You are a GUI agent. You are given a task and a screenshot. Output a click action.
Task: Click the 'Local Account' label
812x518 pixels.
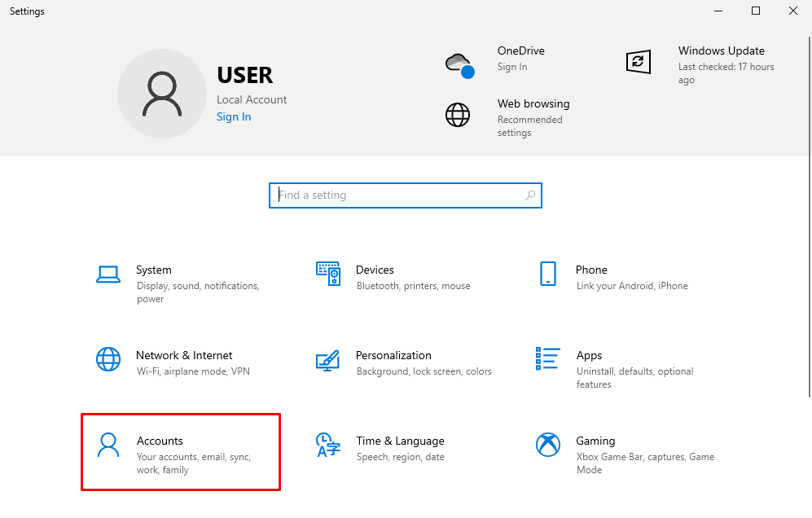pyautogui.click(x=252, y=99)
